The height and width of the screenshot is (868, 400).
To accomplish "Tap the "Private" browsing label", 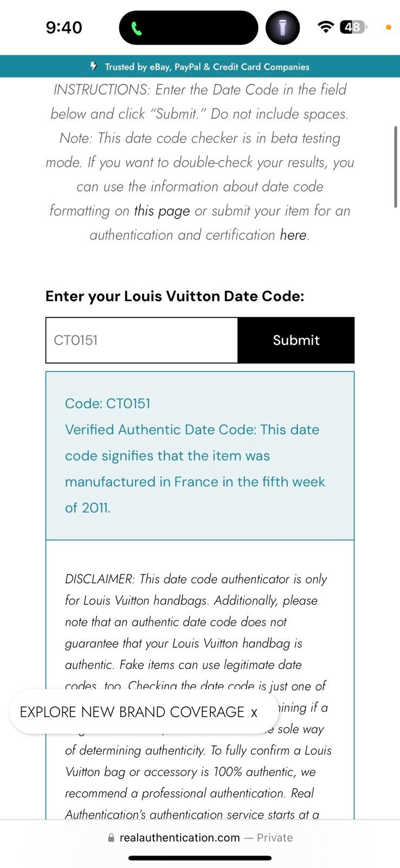I will pos(275,838).
